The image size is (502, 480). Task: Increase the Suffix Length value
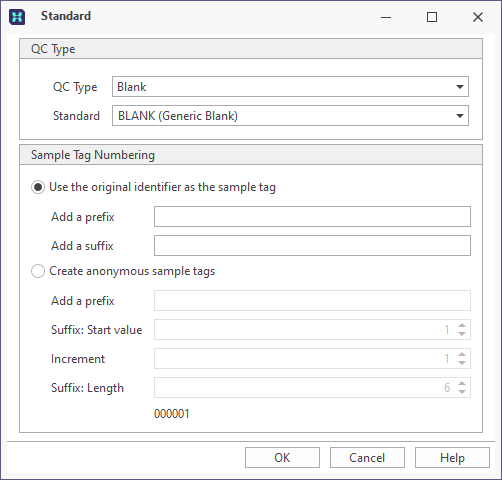coord(462,384)
